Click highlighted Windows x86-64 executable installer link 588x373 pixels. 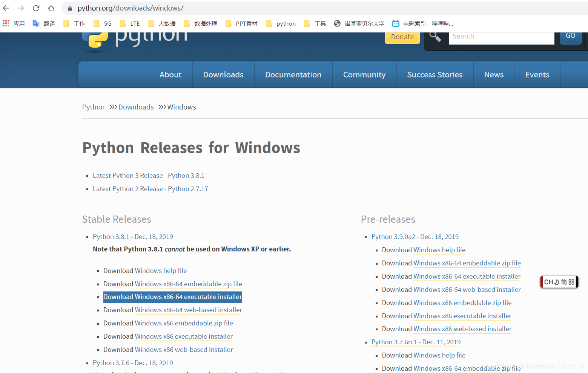tap(188, 297)
